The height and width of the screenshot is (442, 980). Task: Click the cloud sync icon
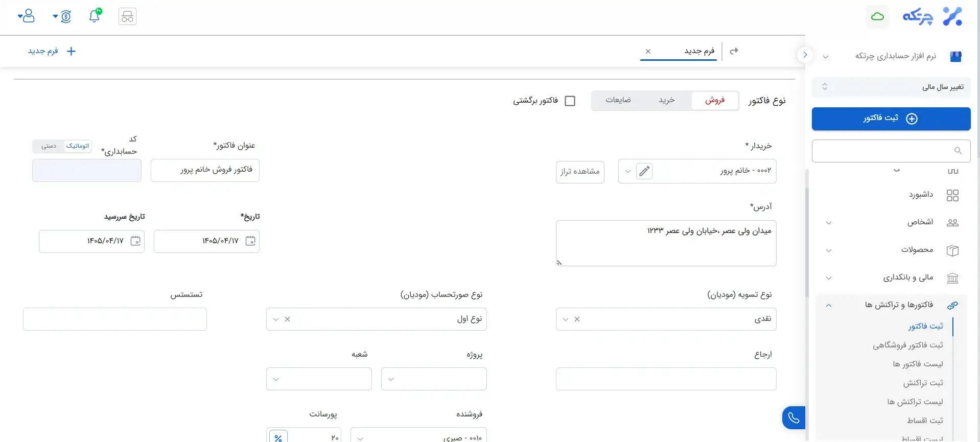(877, 17)
